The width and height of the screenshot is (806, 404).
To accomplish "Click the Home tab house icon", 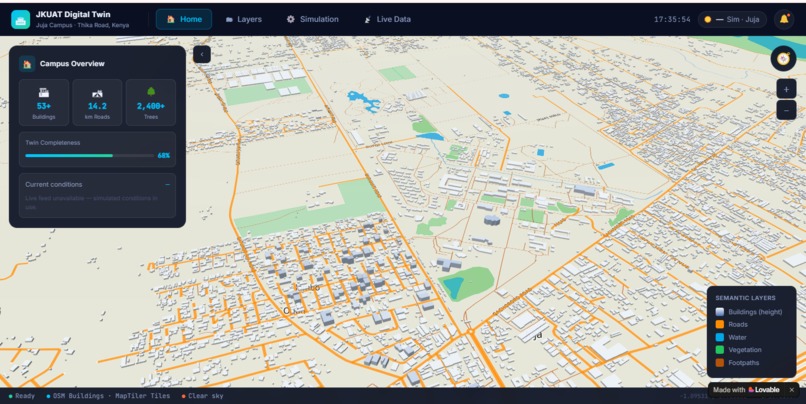I will 171,19.
